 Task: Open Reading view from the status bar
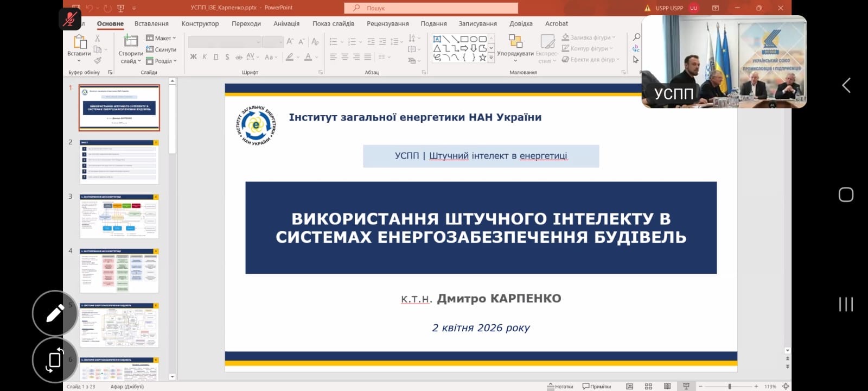(667, 386)
